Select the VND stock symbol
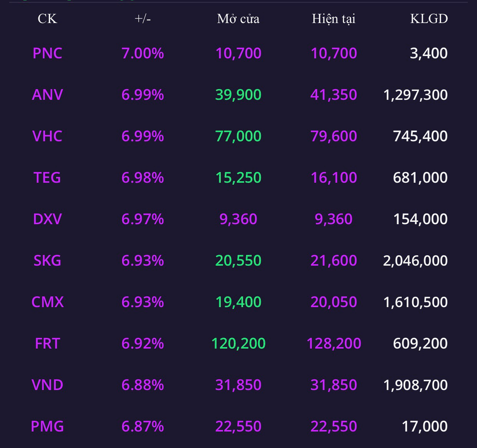Screen dimensions: 477x448 tap(47, 385)
